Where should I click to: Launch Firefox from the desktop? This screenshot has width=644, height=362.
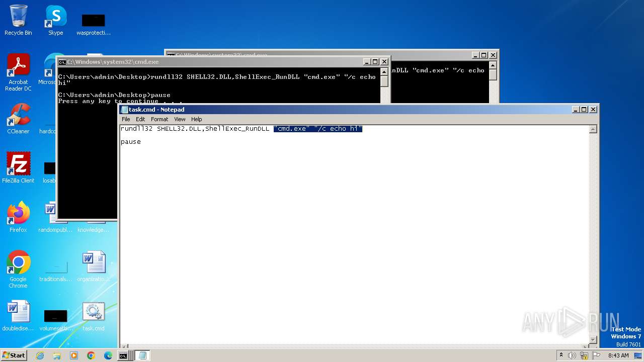(x=18, y=217)
